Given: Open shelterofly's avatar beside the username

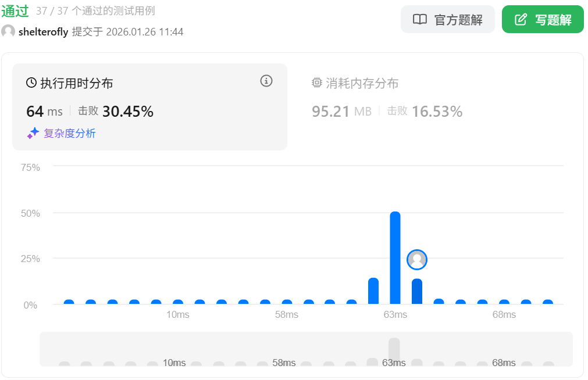Looking at the screenshot, I should click(8, 32).
